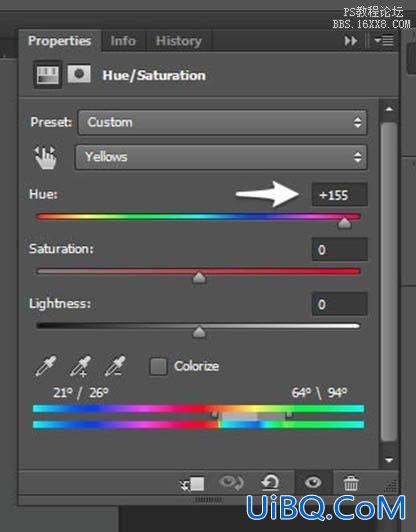Delete this adjustment layer via trash icon

[x=351, y=483]
